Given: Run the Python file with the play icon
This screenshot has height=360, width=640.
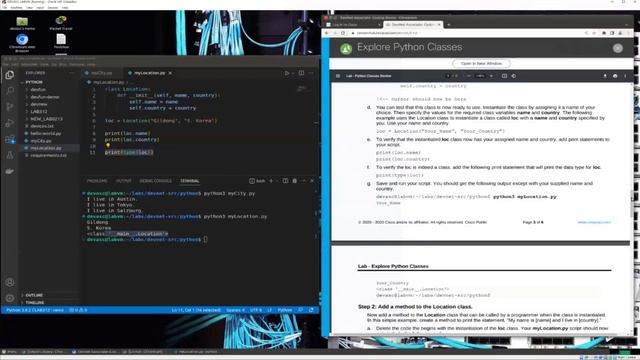Looking at the screenshot, I should tap(287, 73).
